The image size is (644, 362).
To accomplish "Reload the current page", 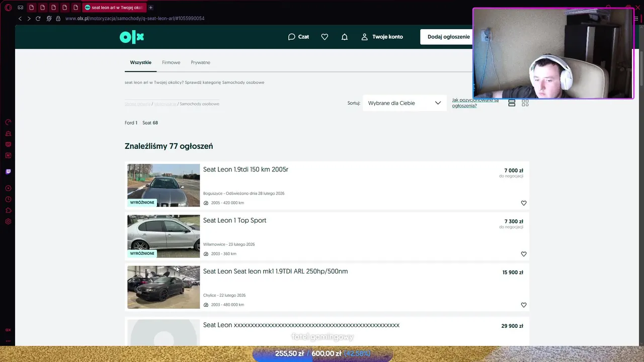I will pos(38,19).
